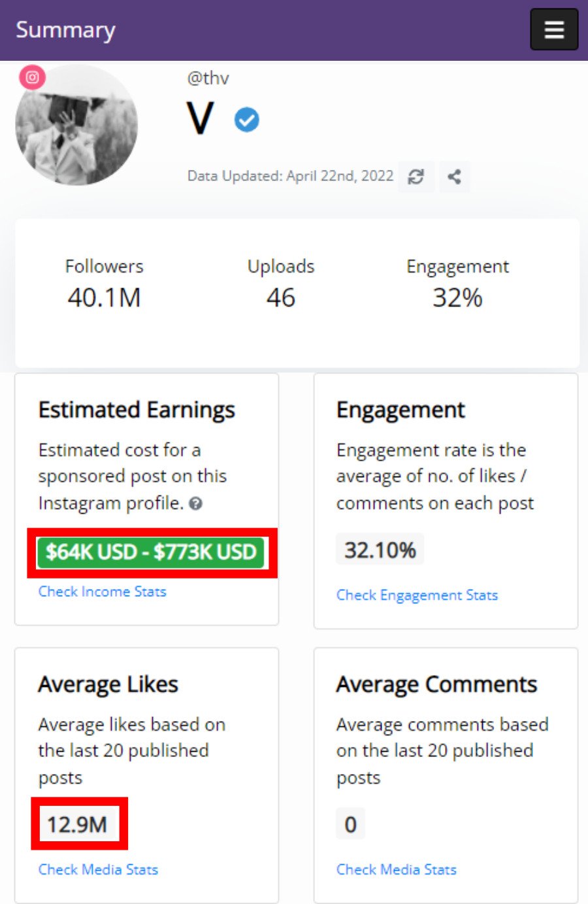This screenshot has width=588, height=904.
Task: Click the Summary title in the header
Action: click(65, 30)
